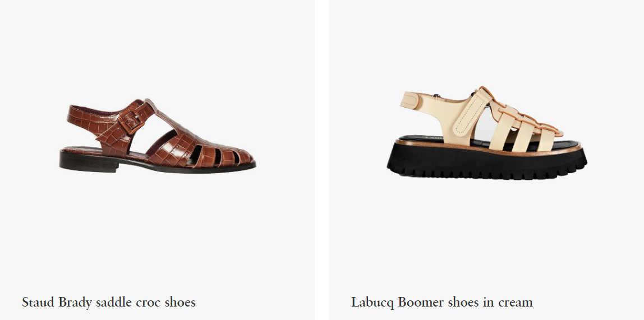Click the heel strap tab on cream sandal
Viewport: 644px width, 320px height.
click(410, 100)
